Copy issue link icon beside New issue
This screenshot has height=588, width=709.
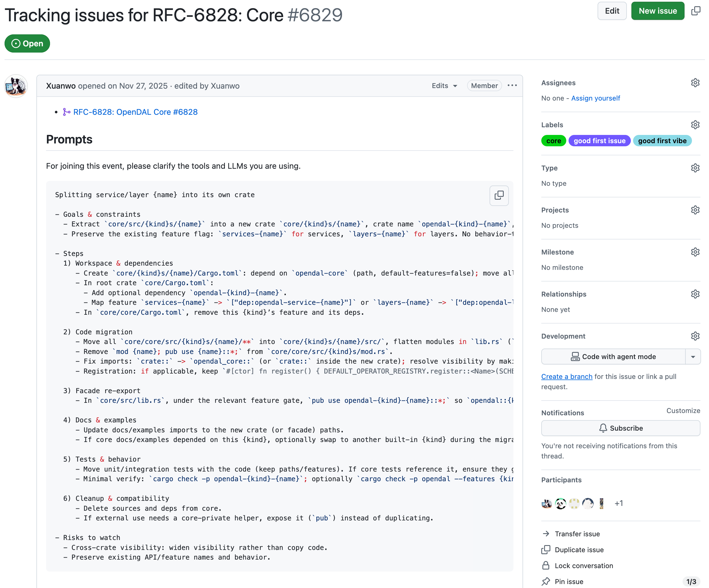tap(695, 11)
